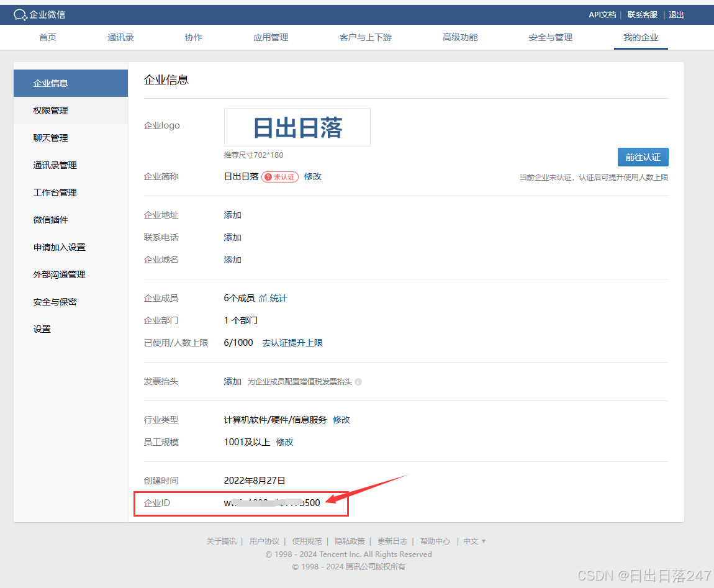Viewport: 714px width, 588px height.
Task: Open 权限管理 in the sidebar
Action: (x=71, y=111)
